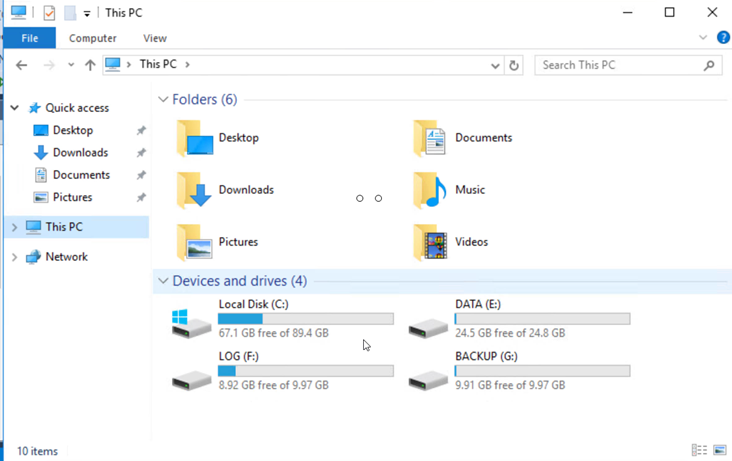Open Help with the question mark icon
The width and height of the screenshot is (732, 461).
(723, 37)
